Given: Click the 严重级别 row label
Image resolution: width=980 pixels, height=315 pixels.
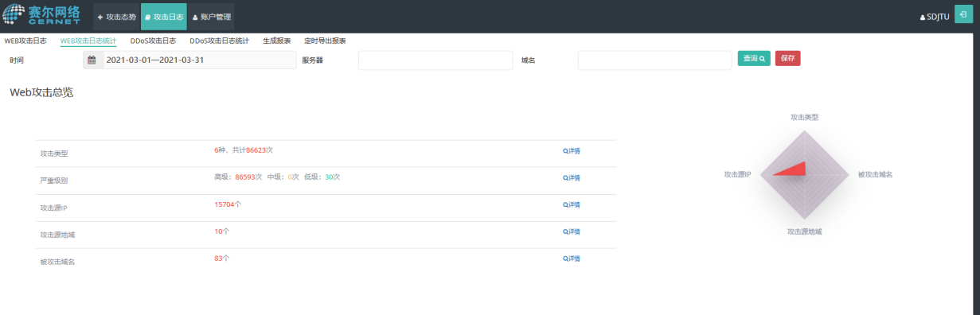Looking at the screenshot, I should click(x=54, y=180).
